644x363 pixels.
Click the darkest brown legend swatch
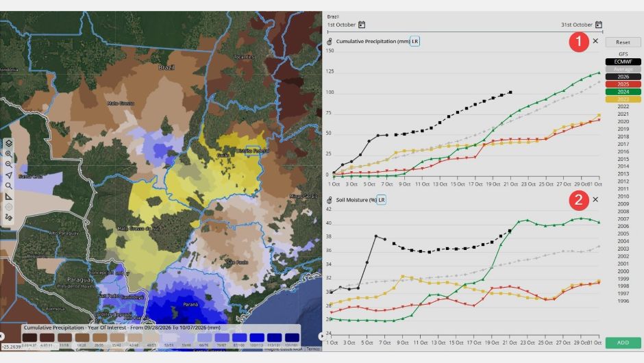coord(29,338)
